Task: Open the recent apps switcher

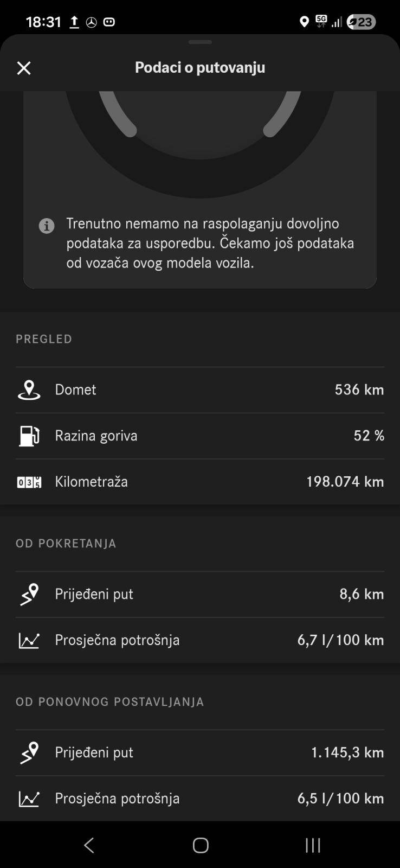Action: pos(313,845)
